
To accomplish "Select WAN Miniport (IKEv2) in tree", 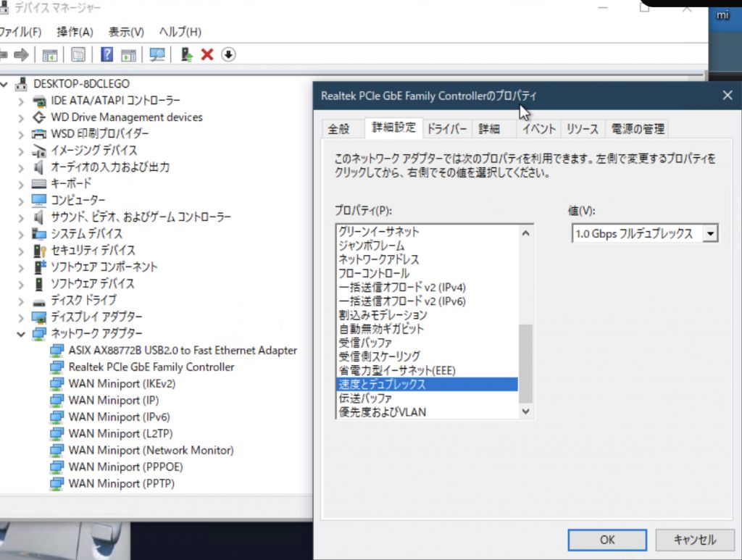I will [x=122, y=383].
